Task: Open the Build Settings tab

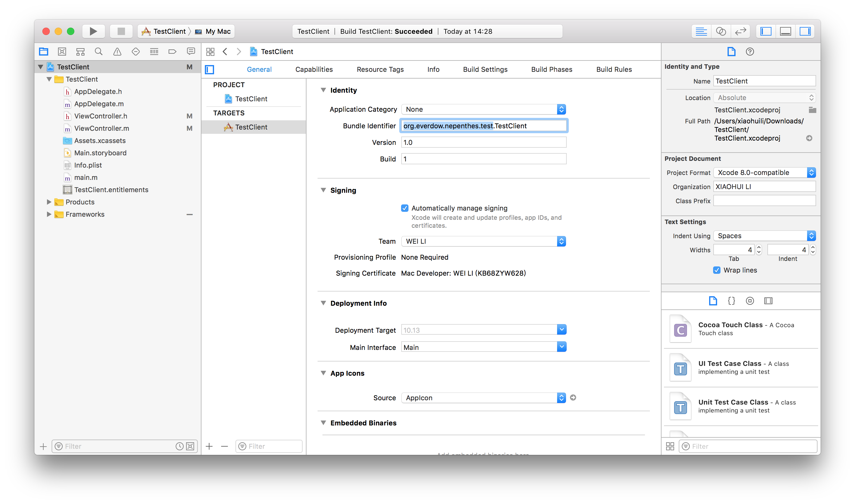Action: click(x=485, y=70)
